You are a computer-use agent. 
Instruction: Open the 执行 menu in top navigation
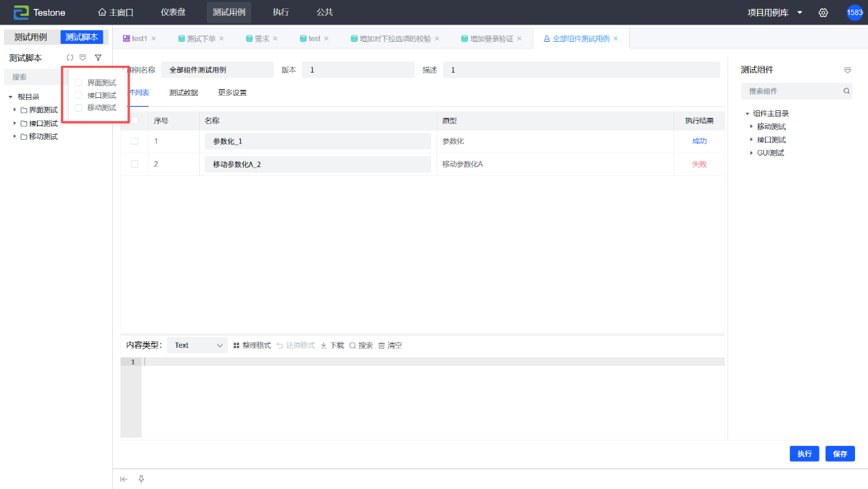click(x=281, y=12)
